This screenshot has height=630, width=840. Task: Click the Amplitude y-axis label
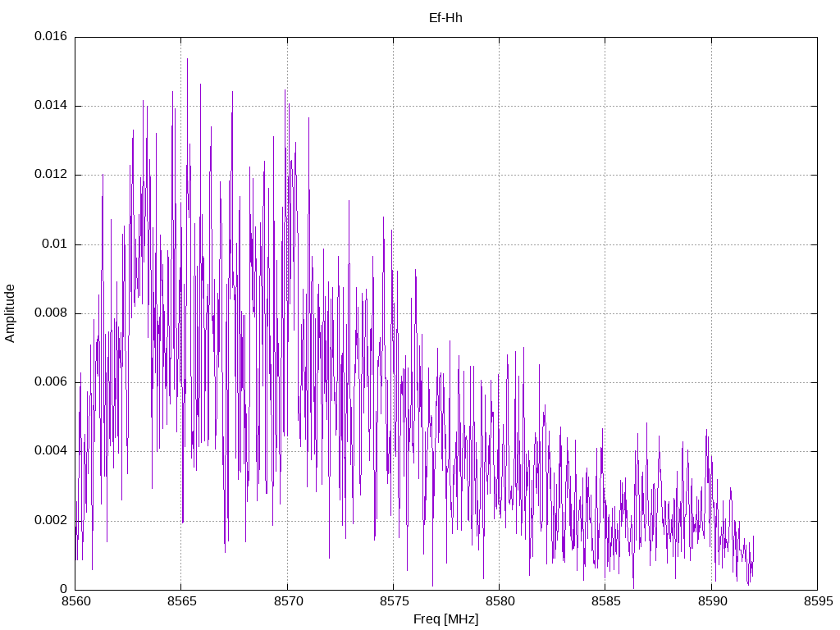[x=10, y=313]
